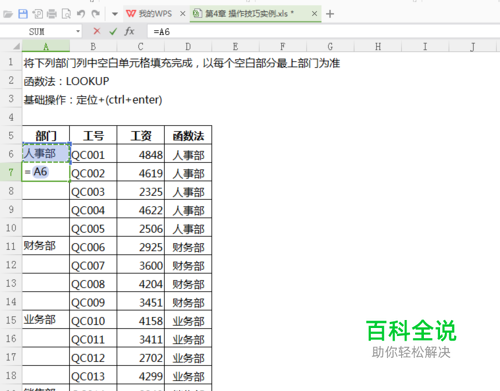This screenshot has width=500, height=391.
Task: Confirm the formula with green check
Action: [x=113, y=32]
